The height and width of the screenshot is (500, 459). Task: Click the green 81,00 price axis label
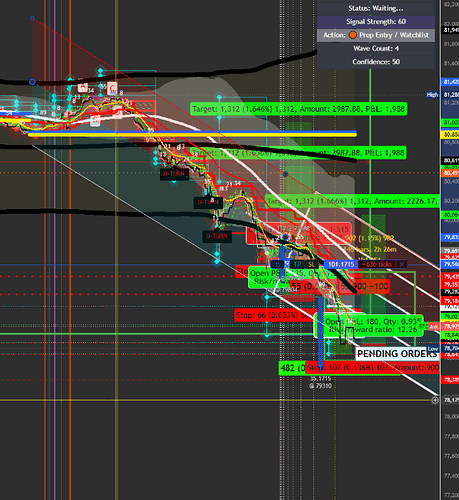[x=450, y=123]
